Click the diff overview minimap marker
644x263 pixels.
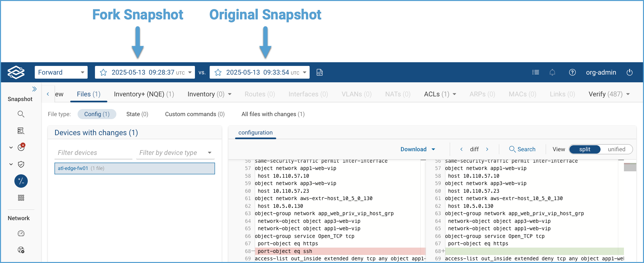[x=630, y=167]
